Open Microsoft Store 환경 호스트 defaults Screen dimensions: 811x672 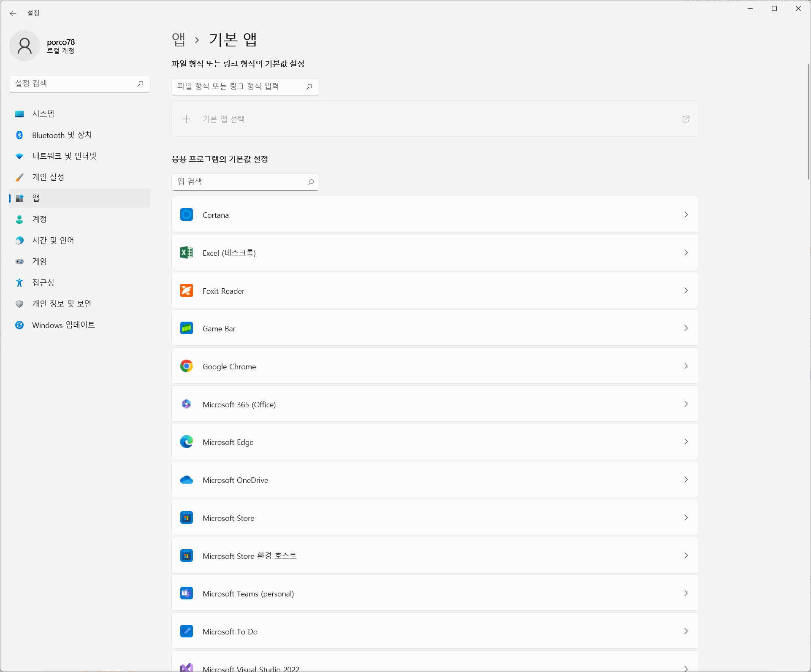click(435, 555)
